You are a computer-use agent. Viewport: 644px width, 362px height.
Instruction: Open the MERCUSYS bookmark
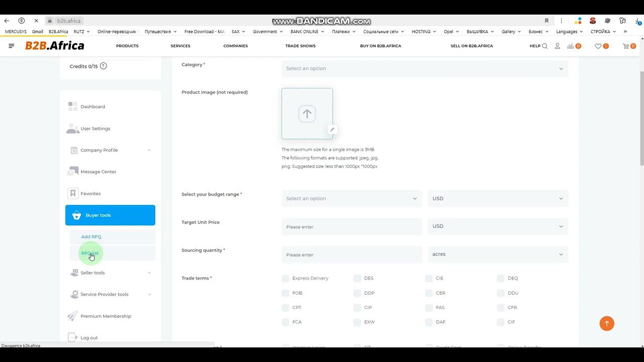click(16, 32)
